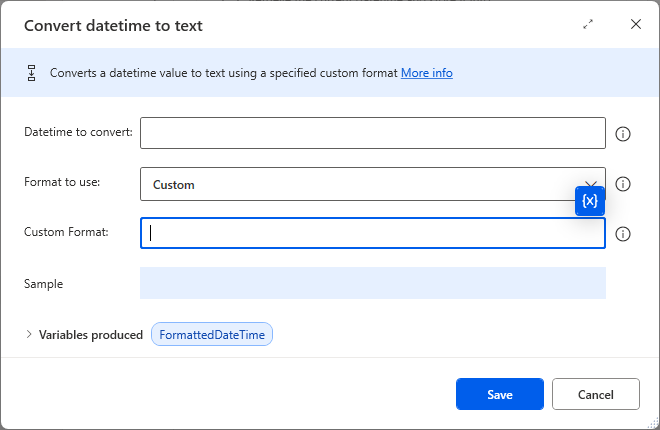Click the Custom Format text box
The height and width of the screenshot is (430, 660).
[x=373, y=233]
